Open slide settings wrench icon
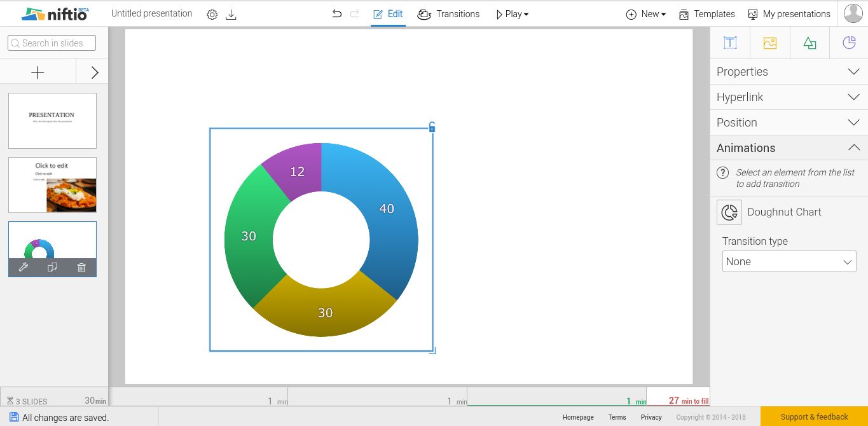This screenshot has height=426, width=868. pyautogui.click(x=24, y=268)
